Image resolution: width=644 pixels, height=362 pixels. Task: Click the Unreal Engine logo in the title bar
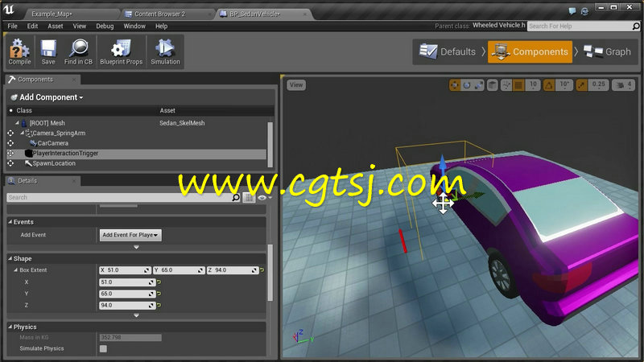coord(9,10)
